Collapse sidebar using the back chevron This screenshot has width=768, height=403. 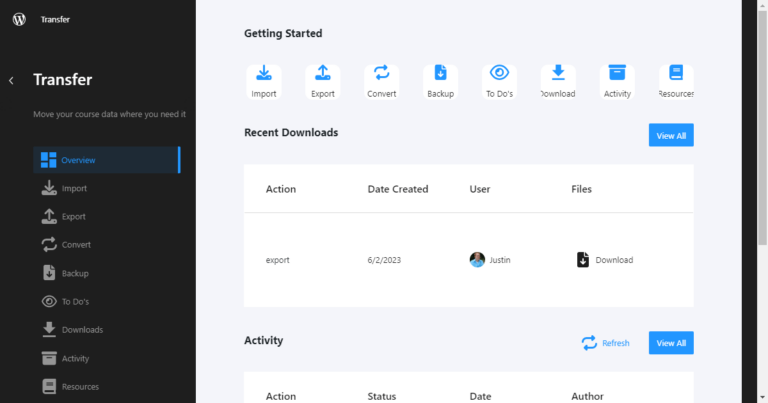pyautogui.click(x=11, y=81)
